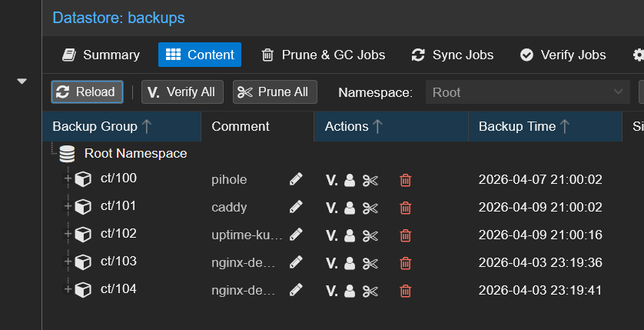This screenshot has height=330, width=644.
Task: Click the Verify All button
Action: [x=182, y=92]
